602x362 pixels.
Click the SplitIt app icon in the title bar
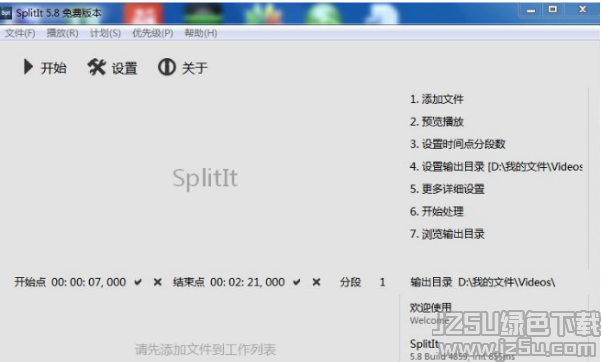[x=6, y=13]
